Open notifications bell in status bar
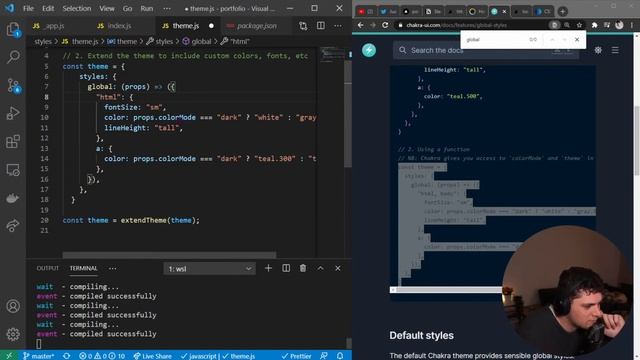The width and height of the screenshot is (640, 360). point(340,356)
